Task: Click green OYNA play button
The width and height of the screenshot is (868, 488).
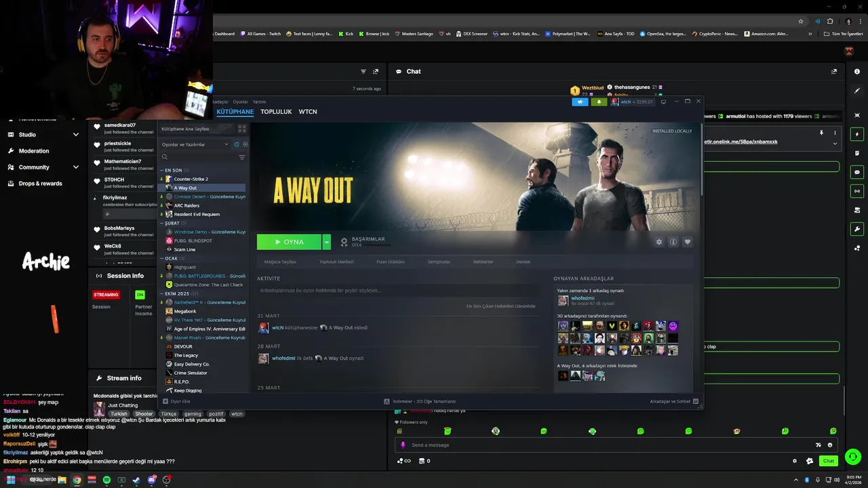Action: [289, 242]
